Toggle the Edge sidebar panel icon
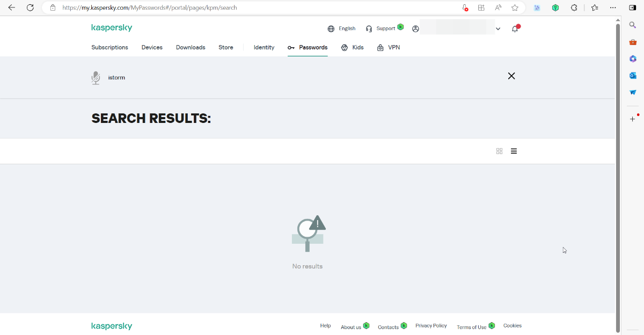The width and height of the screenshot is (644, 335). [x=633, y=8]
